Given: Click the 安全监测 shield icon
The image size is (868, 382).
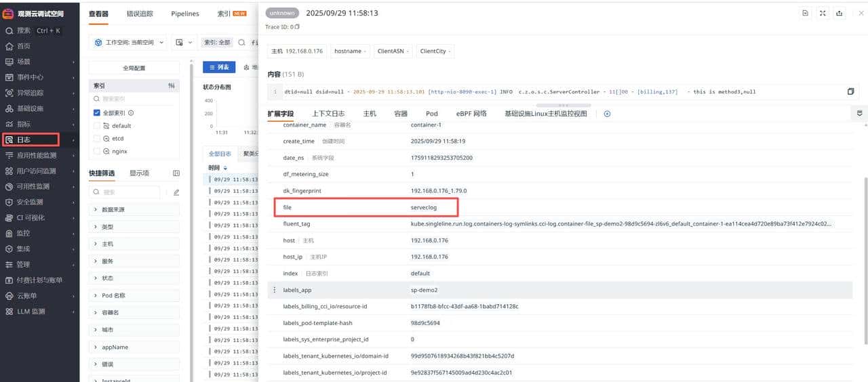Looking at the screenshot, I should click(9, 202).
